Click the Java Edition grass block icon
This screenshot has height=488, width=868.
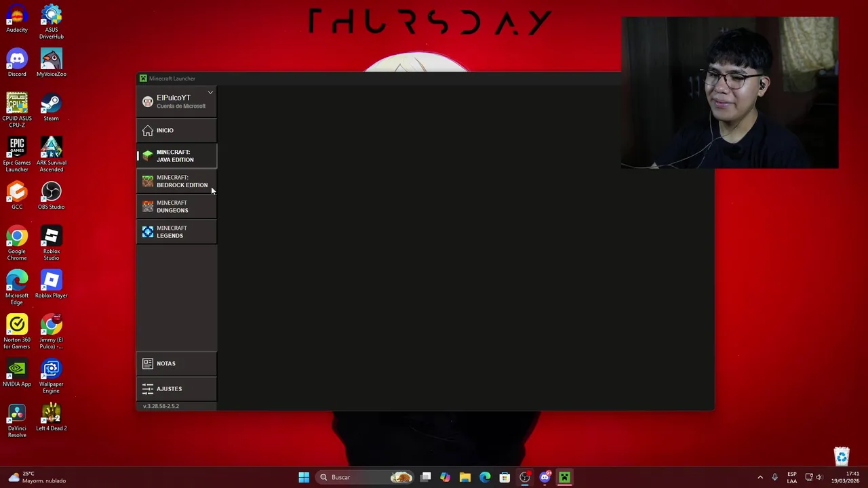pos(148,156)
